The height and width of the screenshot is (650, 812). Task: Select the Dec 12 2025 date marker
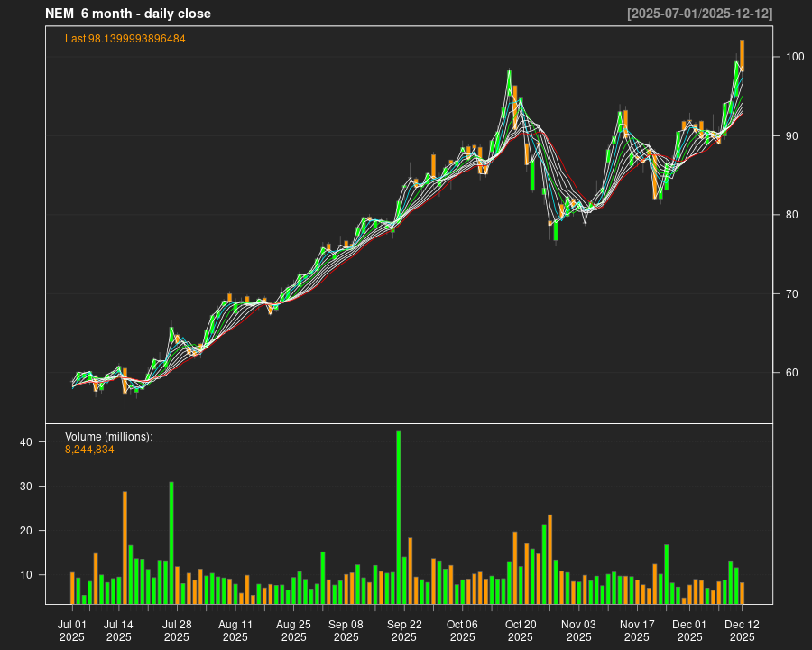coord(742,630)
